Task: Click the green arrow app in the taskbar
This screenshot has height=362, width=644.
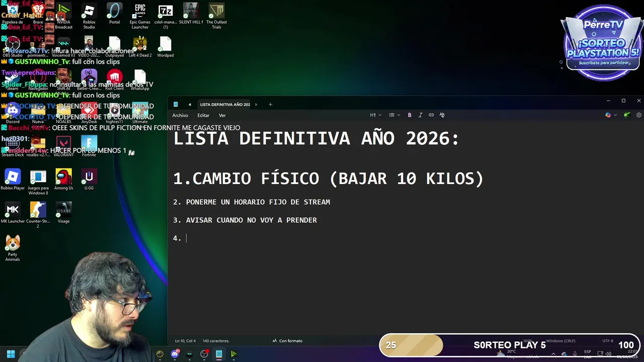Action: 233,354
